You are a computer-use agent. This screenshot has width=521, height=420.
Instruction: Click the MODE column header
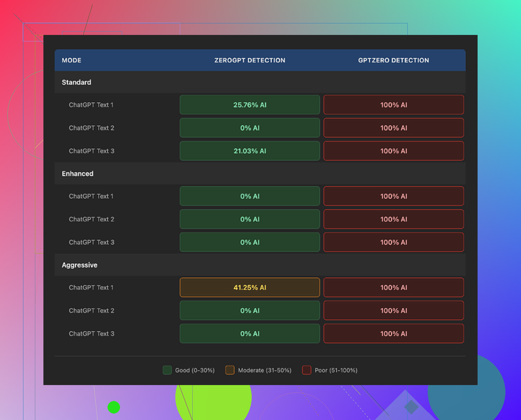[x=72, y=60]
